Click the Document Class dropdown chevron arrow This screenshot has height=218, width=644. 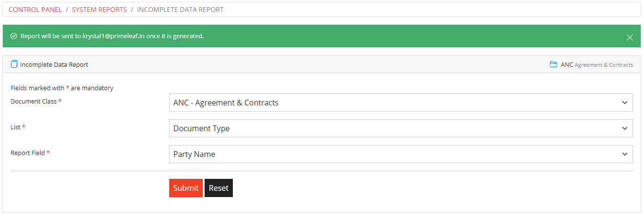pyautogui.click(x=624, y=103)
